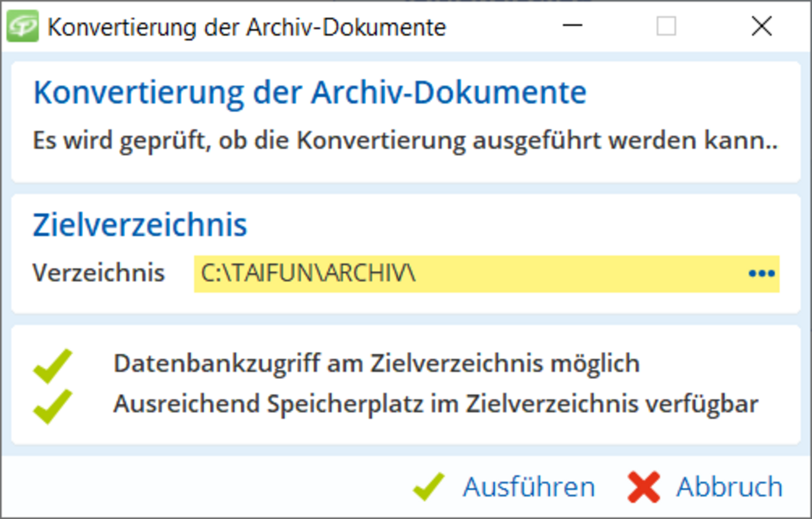The image size is (812, 519).
Task: Click 'Datenbankzugriff am Zielverzeichnis möglich' text
Action: (376, 363)
